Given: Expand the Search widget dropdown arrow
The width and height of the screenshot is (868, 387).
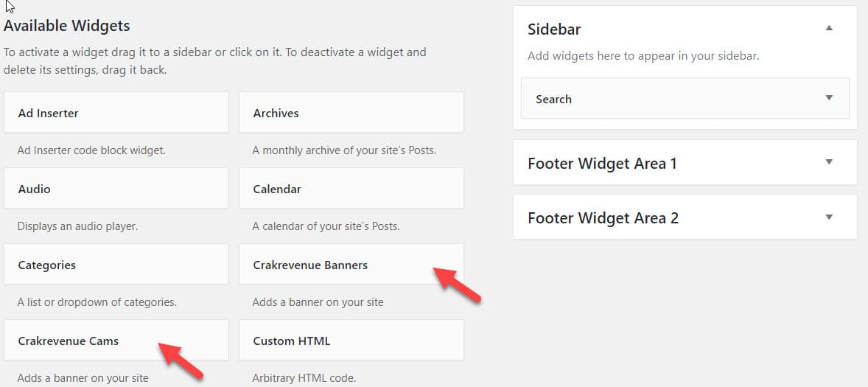Looking at the screenshot, I should tap(829, 98).
